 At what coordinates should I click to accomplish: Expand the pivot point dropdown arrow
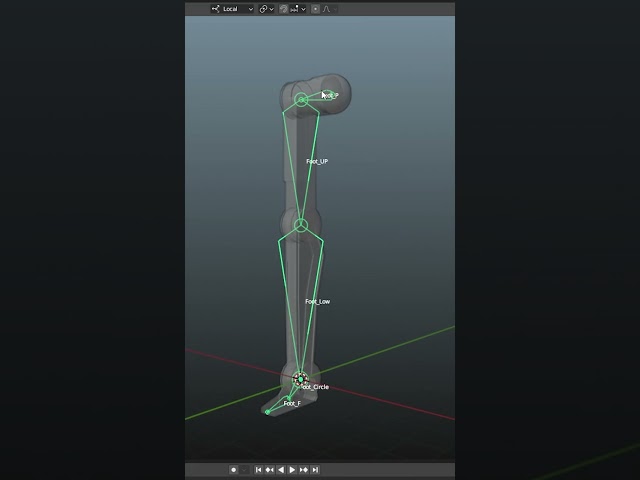click(272, 9)
